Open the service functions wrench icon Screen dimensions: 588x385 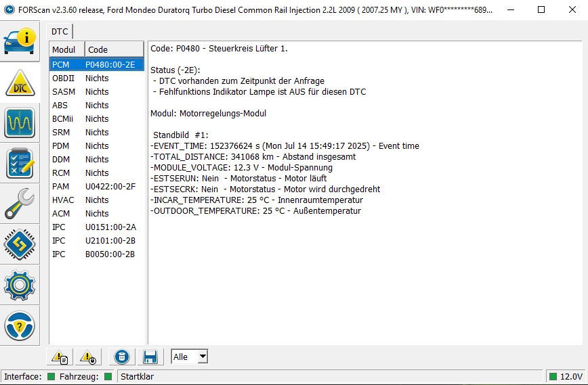pos(20,204)
